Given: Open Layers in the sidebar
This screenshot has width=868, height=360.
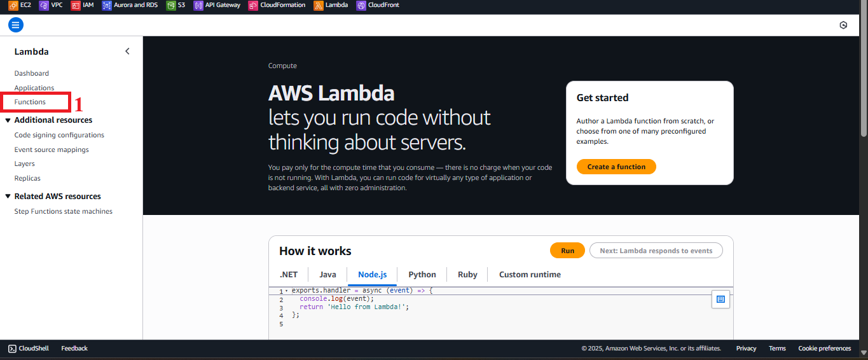Looking at the screenshot, I should click(25, 163).
